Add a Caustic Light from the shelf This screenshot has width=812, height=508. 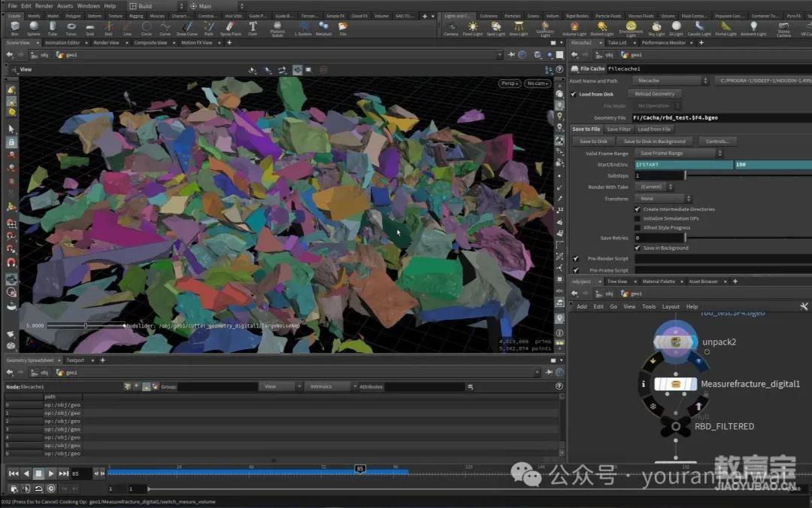(700, 29)
